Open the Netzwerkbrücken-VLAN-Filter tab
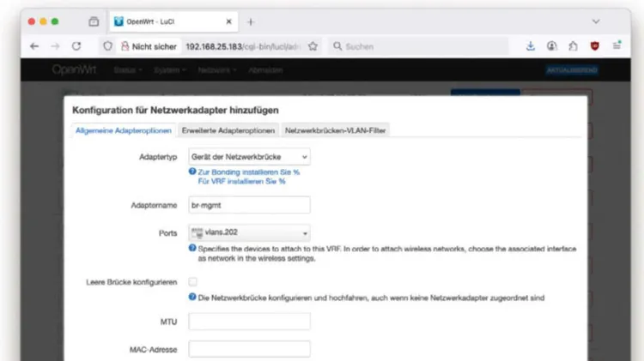The image size is (644, 361). (336, 130)
